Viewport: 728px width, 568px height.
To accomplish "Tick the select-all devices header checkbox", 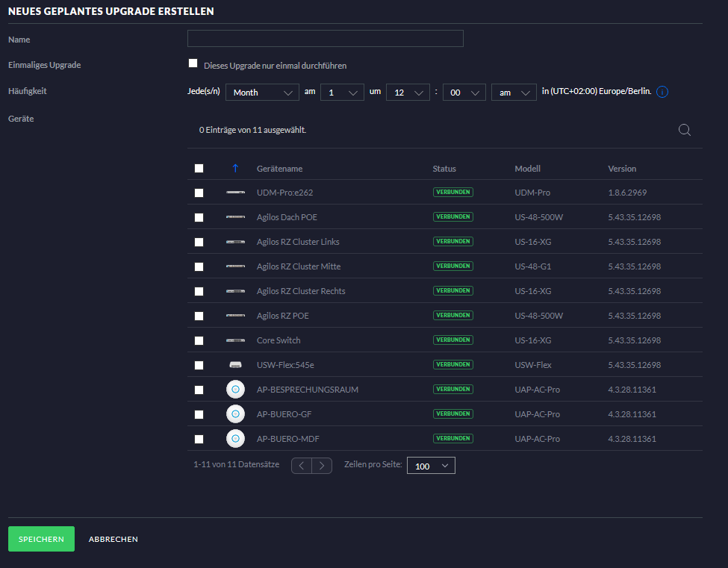I will pyautogui.click(x=199, y=168).
